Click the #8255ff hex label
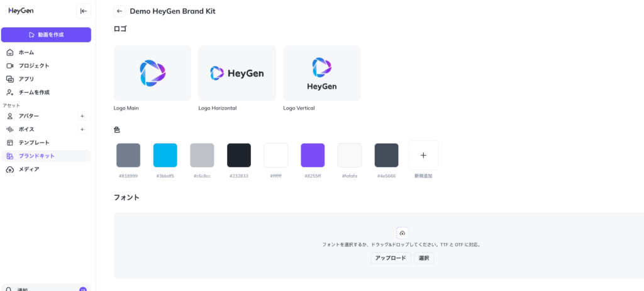The image size is (644, 291). [x=313, y=176]
